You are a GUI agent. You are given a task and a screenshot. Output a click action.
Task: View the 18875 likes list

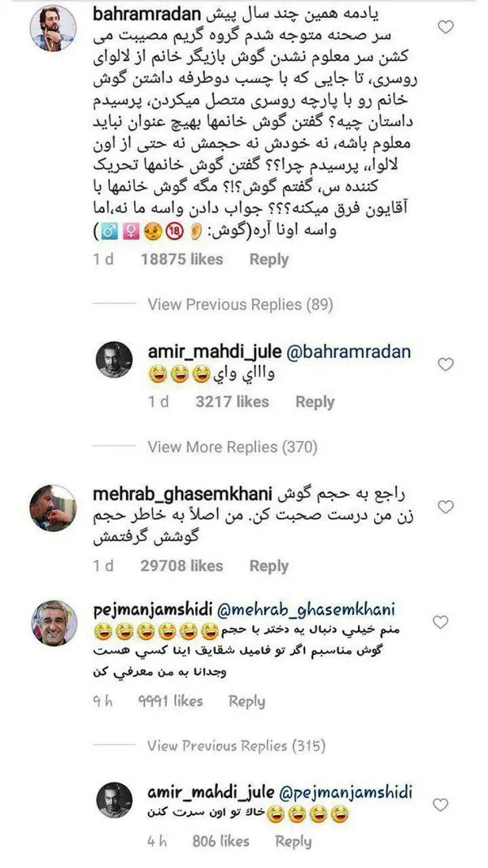click(x=182, y=259)
